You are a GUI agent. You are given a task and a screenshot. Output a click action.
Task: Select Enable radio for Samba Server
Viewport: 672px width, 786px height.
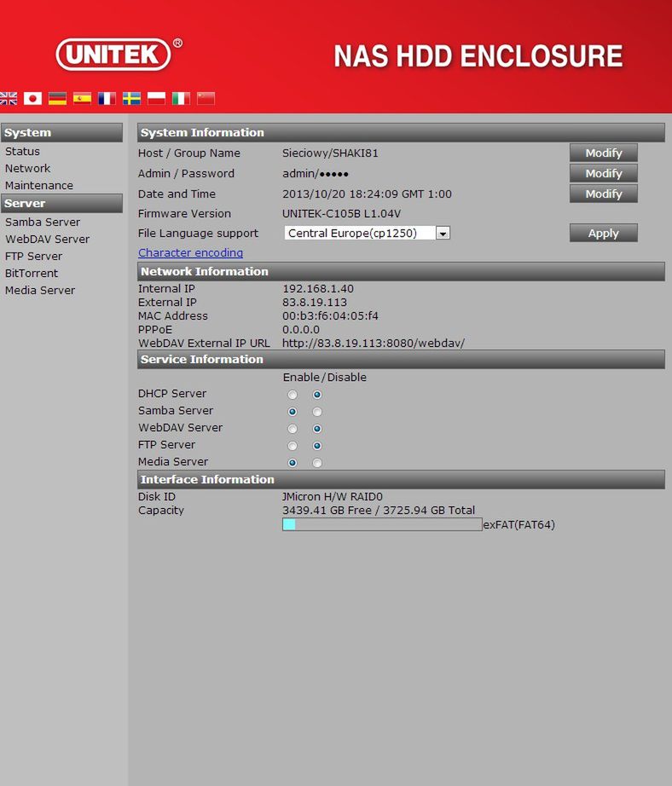(x=293, y=412)
